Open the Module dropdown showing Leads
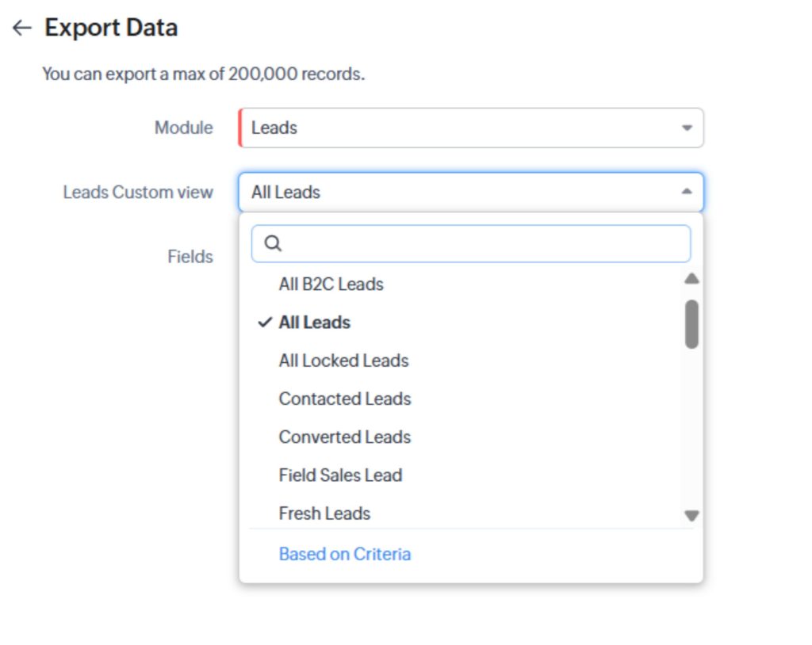Screen dimensions: 812x645 pos(471,128)
